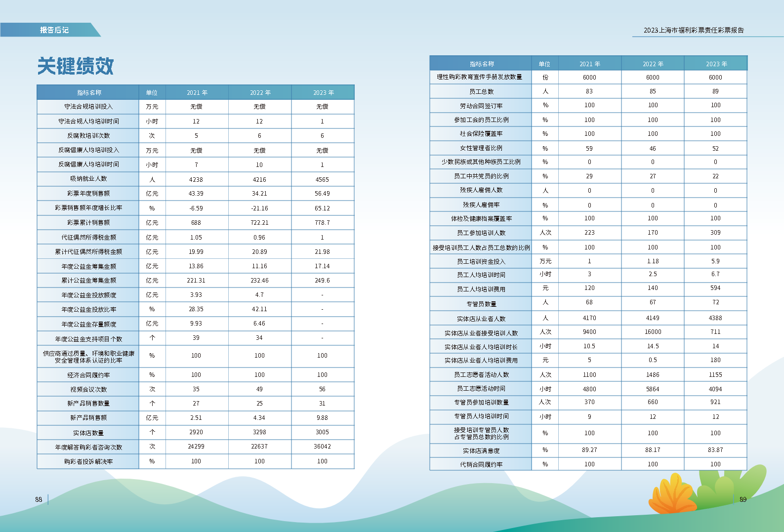Click the 9.88 new product sales value

click(x=322, y=418)
